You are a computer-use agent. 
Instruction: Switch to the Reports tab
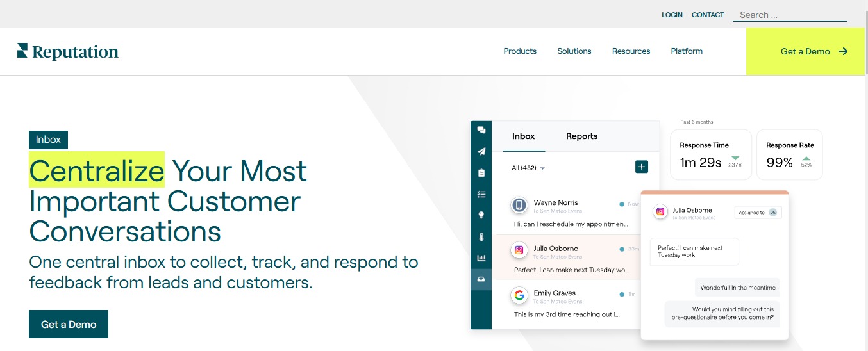point(581,136)
